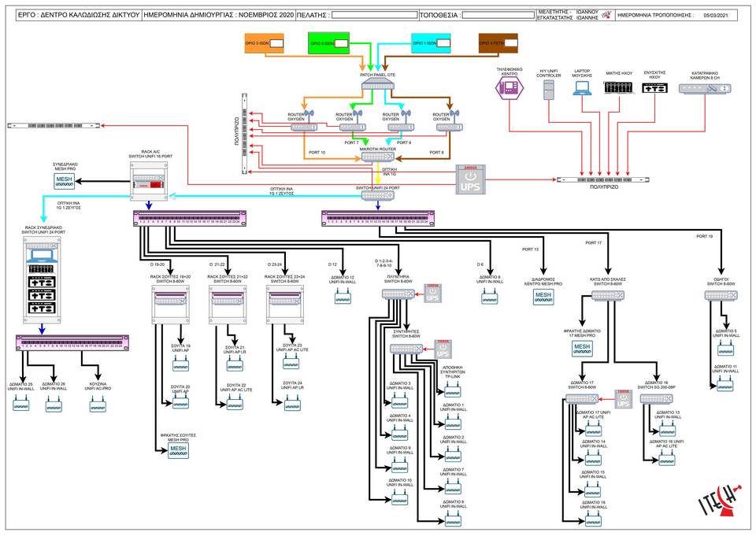Click the ΚΟΥΖΙΝΑ UNIFI AC-PRO access point
Image resolution: width=756 pixels, height=536 pixels.
[99, 405]
